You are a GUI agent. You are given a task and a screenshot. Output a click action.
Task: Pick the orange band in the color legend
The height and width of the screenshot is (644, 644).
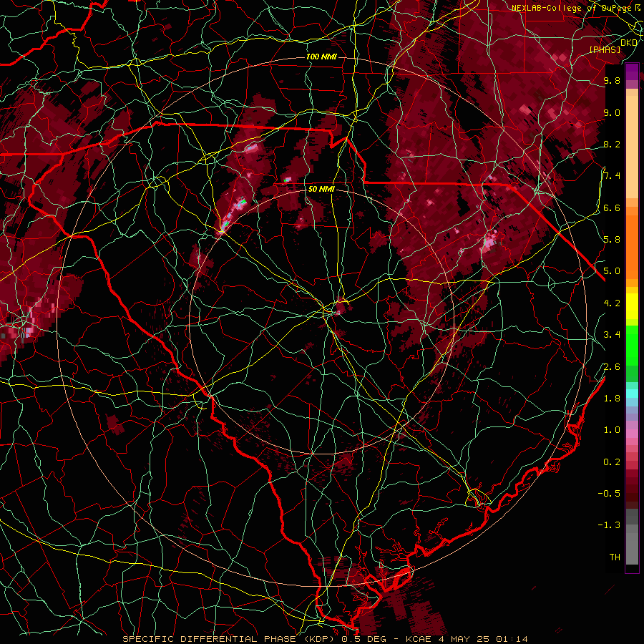(632, 246)
